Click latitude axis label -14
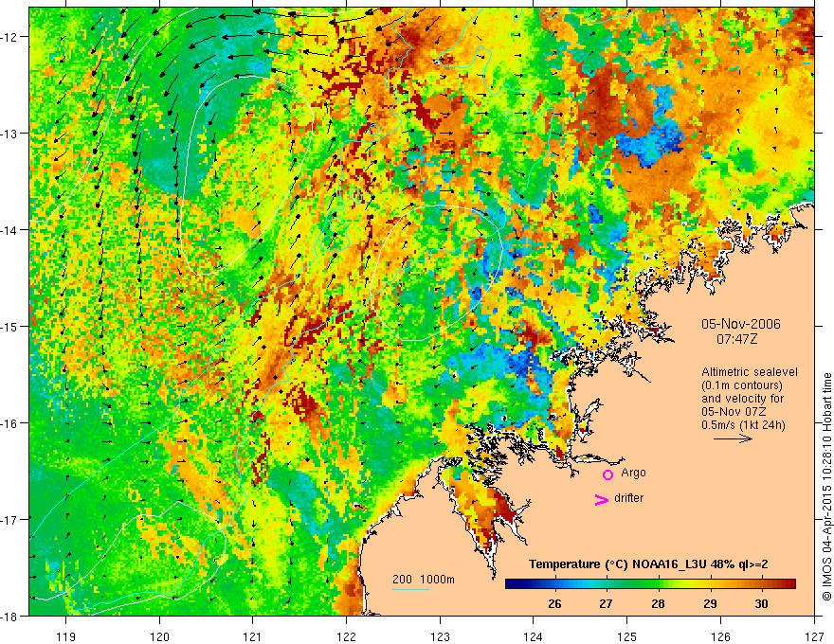This screenshot has height=644, width=834. 10,230
